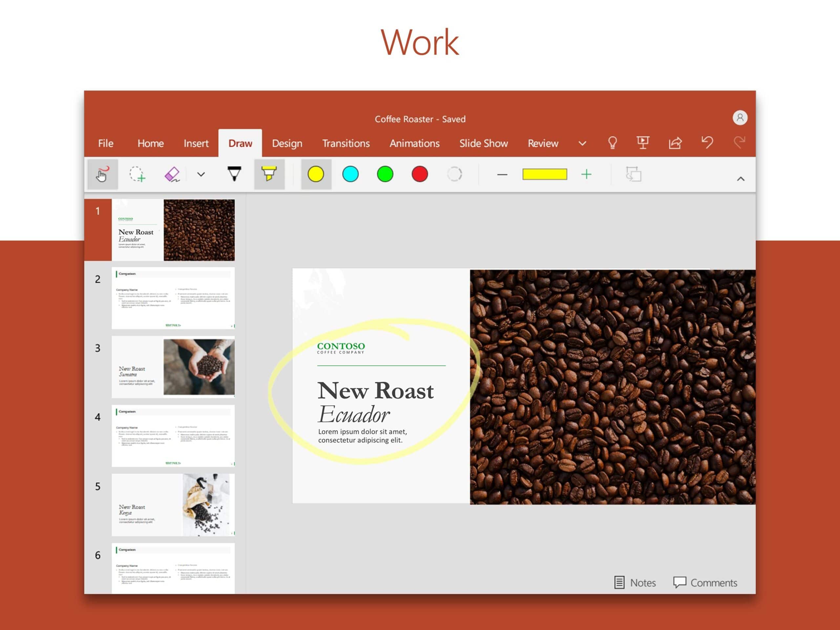The height and width of the screenshot is (630, 840).
Task: Select the Ink pen drawing tool
Action: (x=234, y=175)
